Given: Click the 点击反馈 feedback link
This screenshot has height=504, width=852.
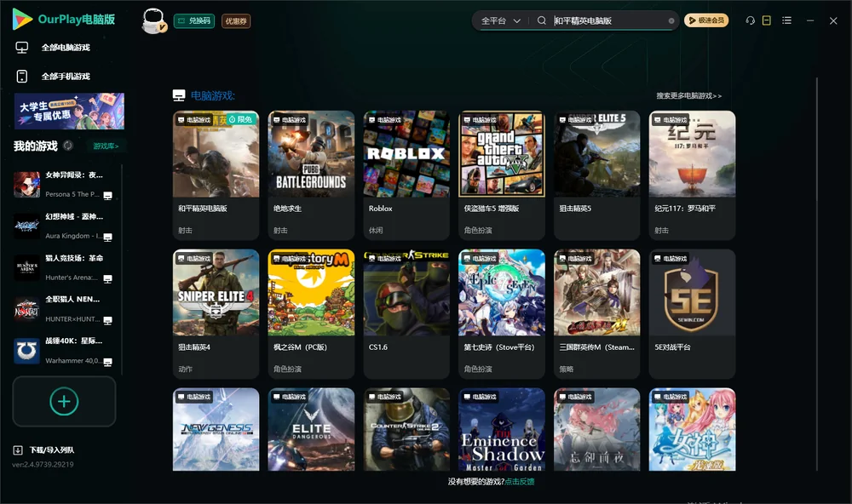Looking at the screenshot, I should [520, 482].
